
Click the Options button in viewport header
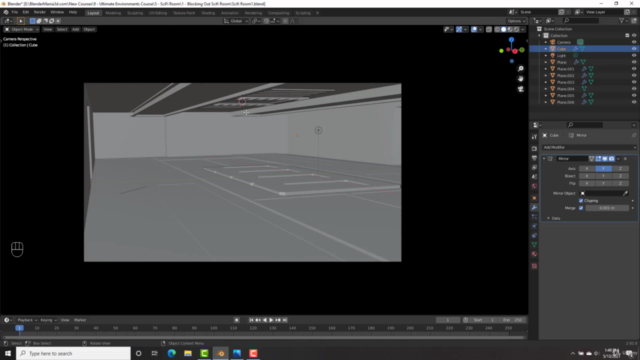point(516,21)
